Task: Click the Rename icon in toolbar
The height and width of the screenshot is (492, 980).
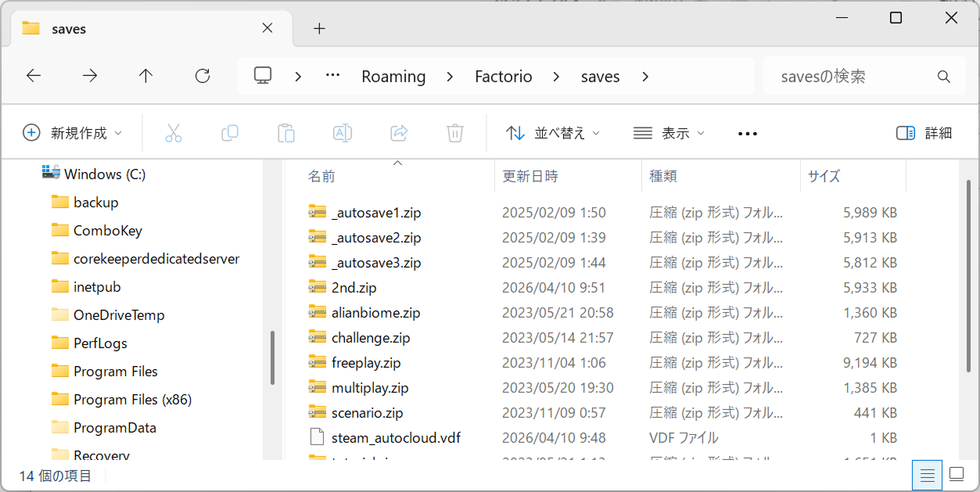Action: click(x=343, y=133)
